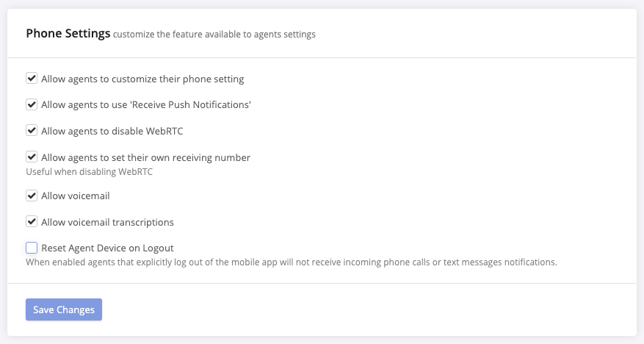
Task: Click the 'Allow voicemail' label text
Action: 76,196
